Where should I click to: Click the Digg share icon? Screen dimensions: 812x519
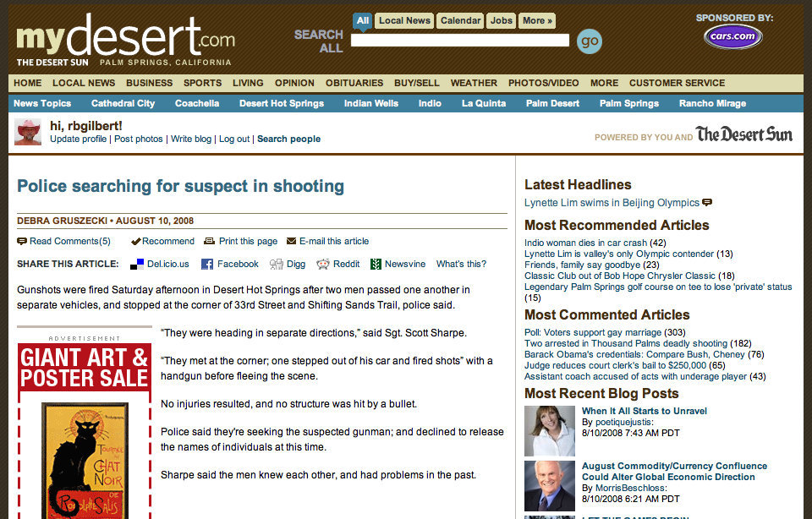(x=277, y=264)
